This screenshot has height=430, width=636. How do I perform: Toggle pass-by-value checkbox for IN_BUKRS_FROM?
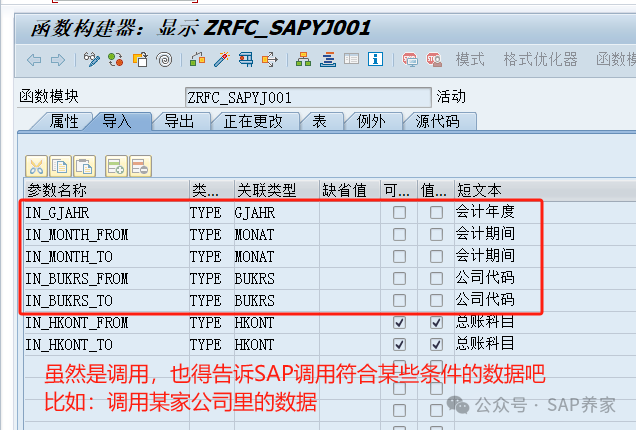pyautogui.click(x=436, y=278)
